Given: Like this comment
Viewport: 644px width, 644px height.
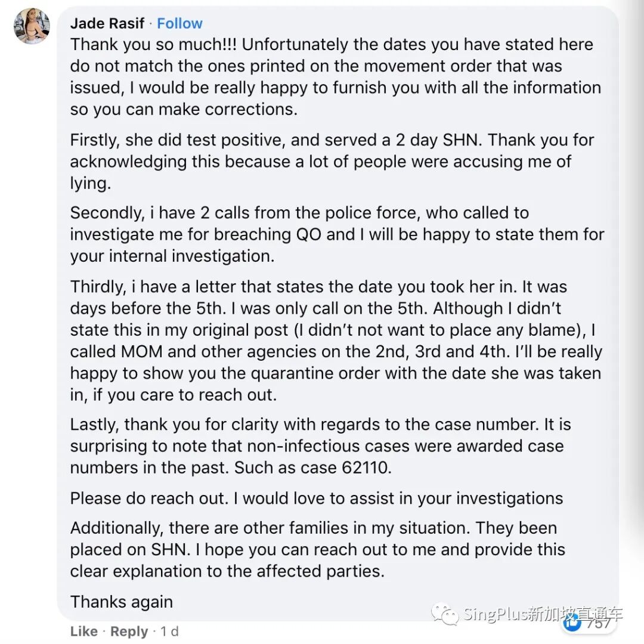Looking at the screenshot, I should (83, 631).
